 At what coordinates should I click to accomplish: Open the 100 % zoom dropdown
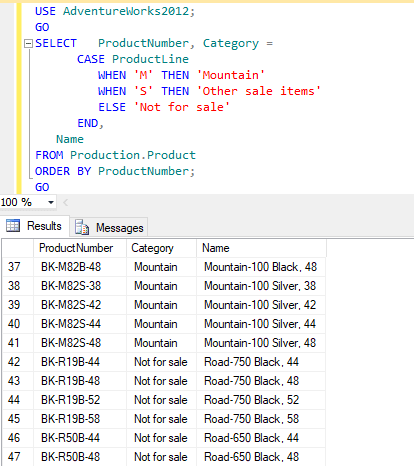[x=51, y=202]
